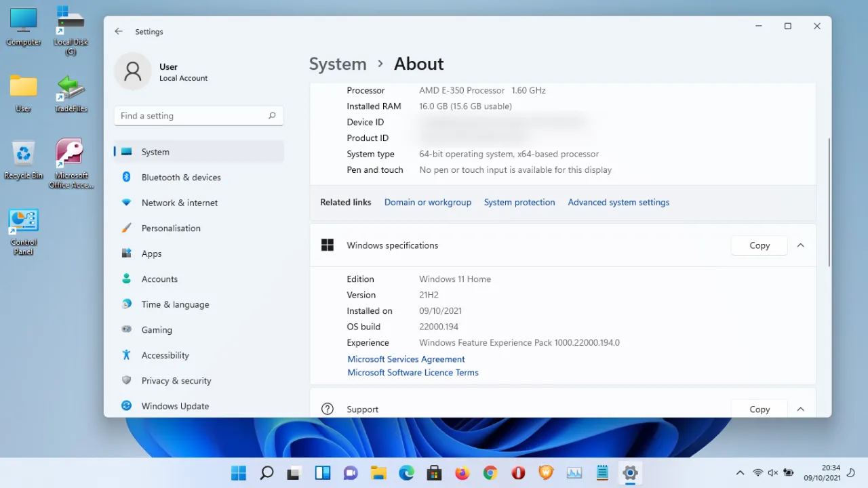This screenshot has width=868, height=488.
Task: Select the Microsoft Office Access shortcut
Action: pos(71,163)
